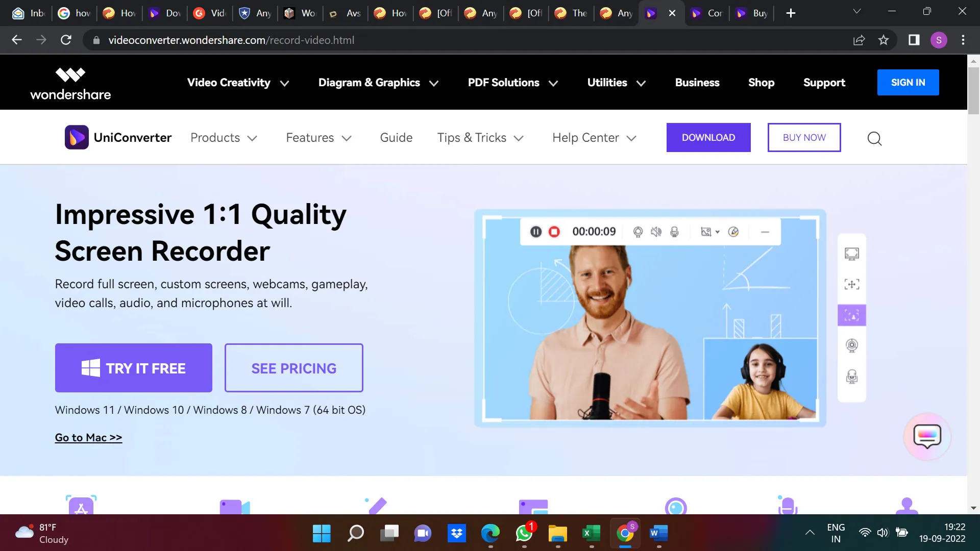Toggle the screen capture region selector
980x551 pixels.
coord(852,284)
